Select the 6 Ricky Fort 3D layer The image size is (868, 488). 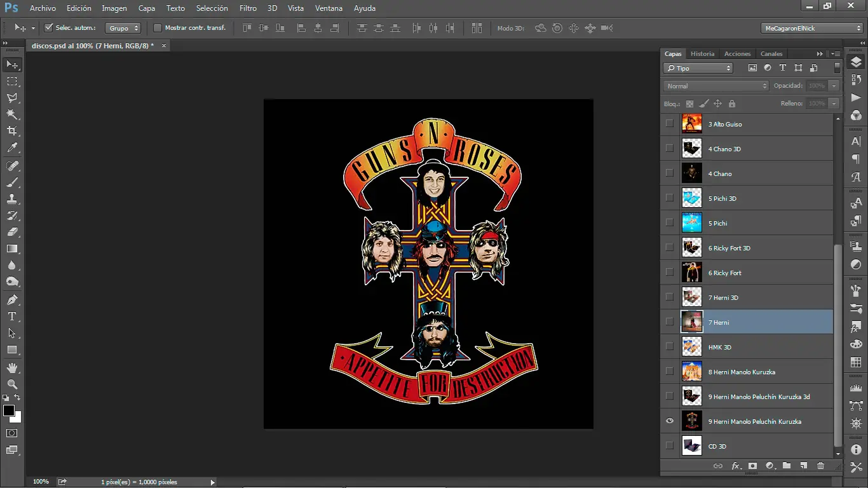pyautogui.click(x=747, y=247)
